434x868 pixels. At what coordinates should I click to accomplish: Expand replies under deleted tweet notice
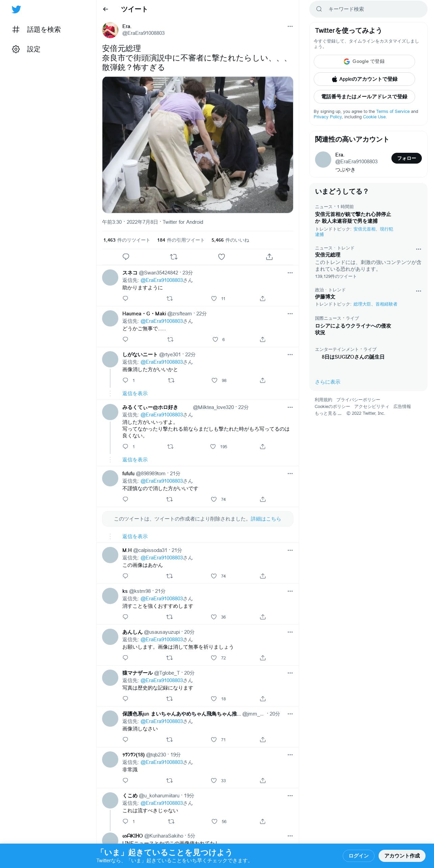click(135, 536)
